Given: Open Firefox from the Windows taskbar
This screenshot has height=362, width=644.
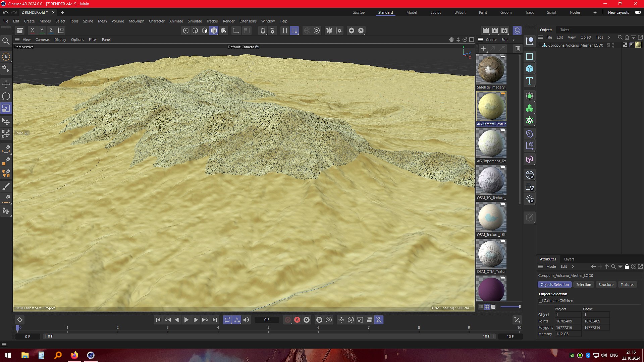Looking at the screenshot, I should coord(74,355).
